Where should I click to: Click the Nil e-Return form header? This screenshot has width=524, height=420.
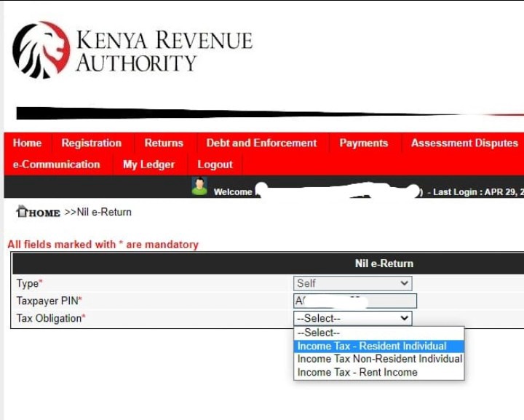384,264
